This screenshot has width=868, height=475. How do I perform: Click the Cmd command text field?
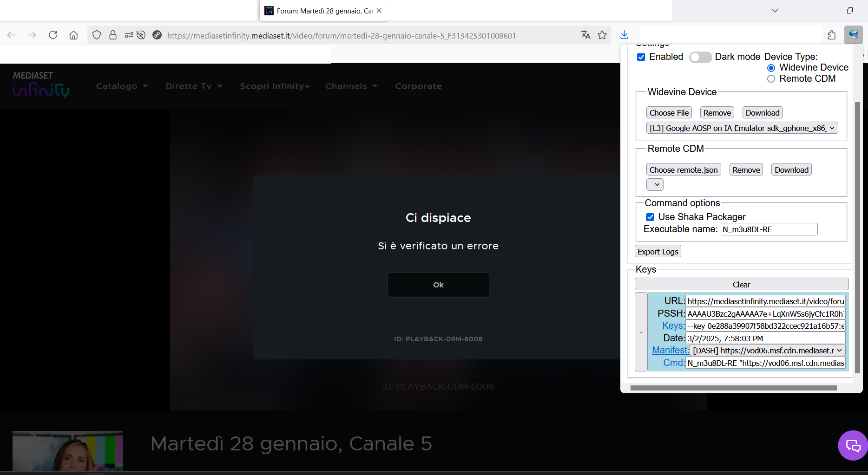[x=765, y=363]
